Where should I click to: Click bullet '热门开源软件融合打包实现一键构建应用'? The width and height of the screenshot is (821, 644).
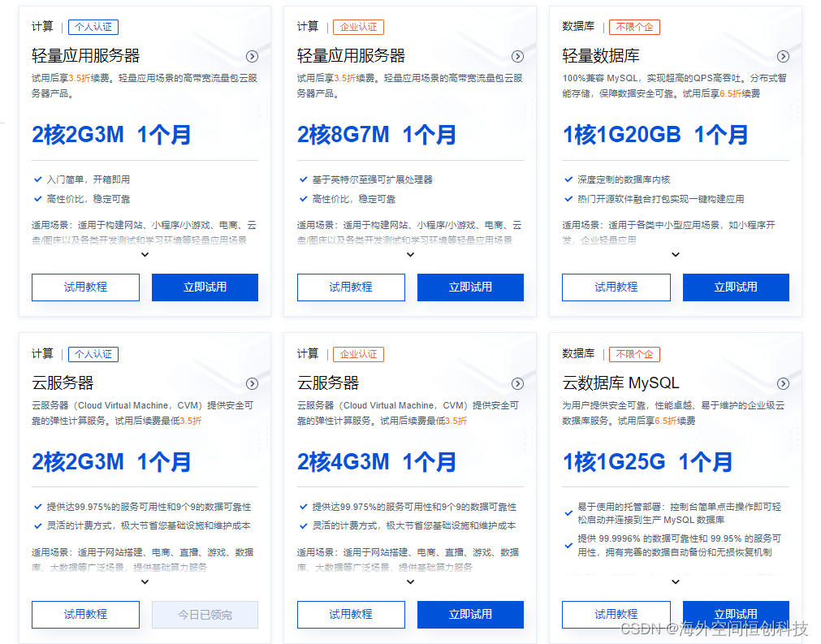pos(661,199)
